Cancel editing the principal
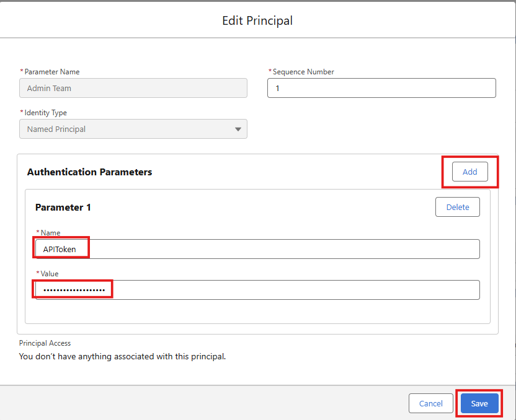516x420 pixels. pyautogui.click(x=431, y=403)
